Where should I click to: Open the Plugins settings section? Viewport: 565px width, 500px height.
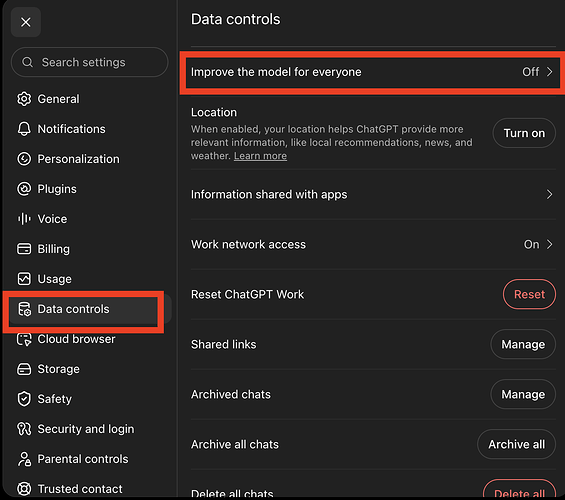pos(57,189)
